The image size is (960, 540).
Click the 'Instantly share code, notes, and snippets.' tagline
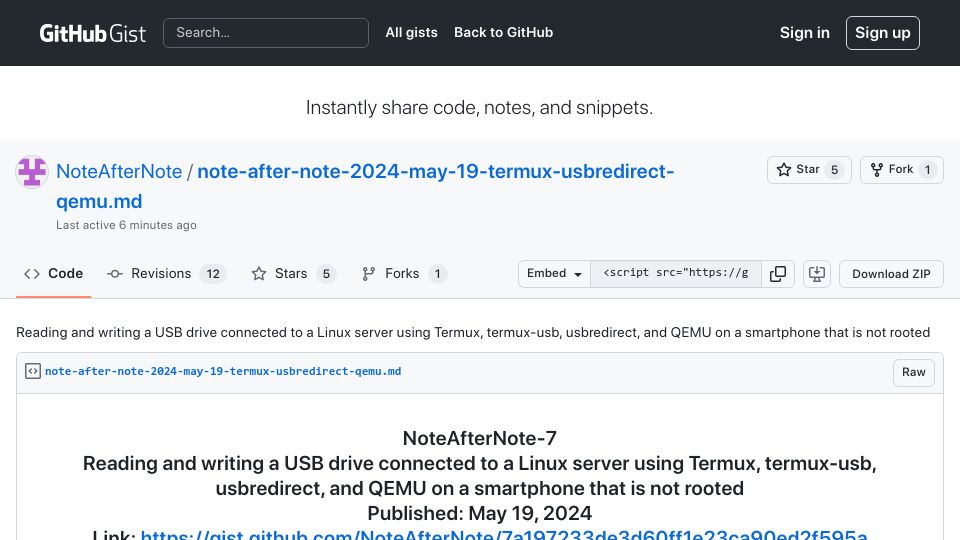(x=479, y=108)
